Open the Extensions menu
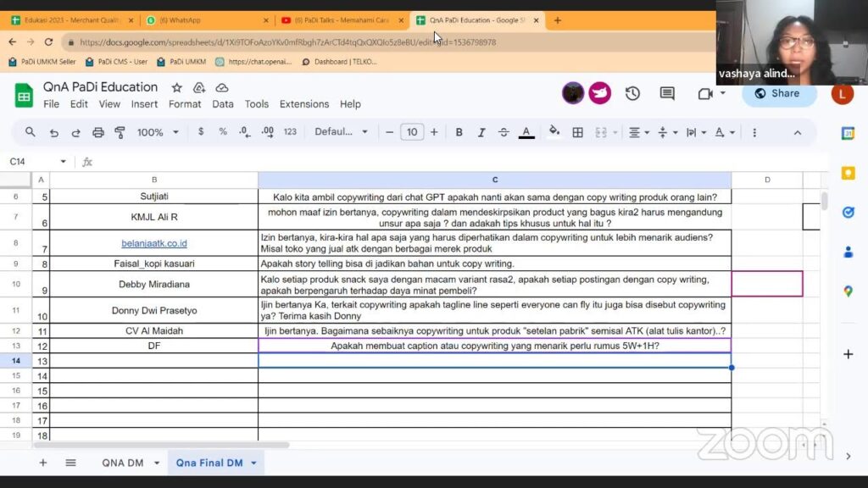Screen dimensions: 868x488 point(304,104)
